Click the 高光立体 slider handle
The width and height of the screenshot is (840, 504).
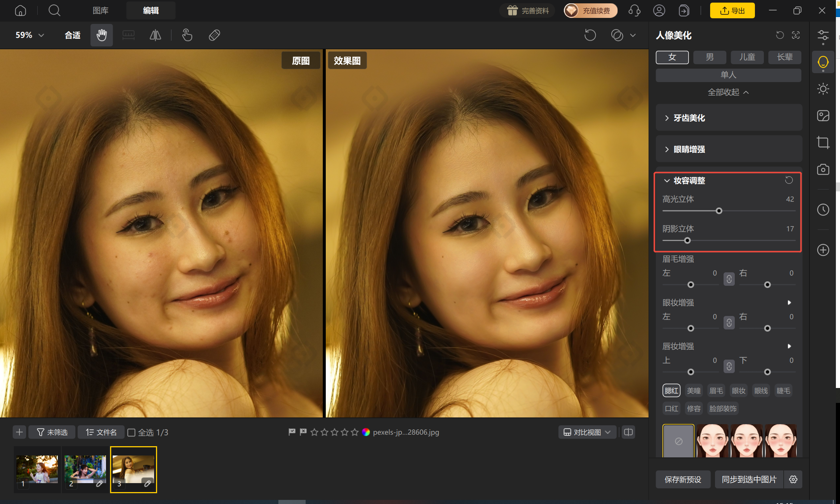tap(719, 211)
